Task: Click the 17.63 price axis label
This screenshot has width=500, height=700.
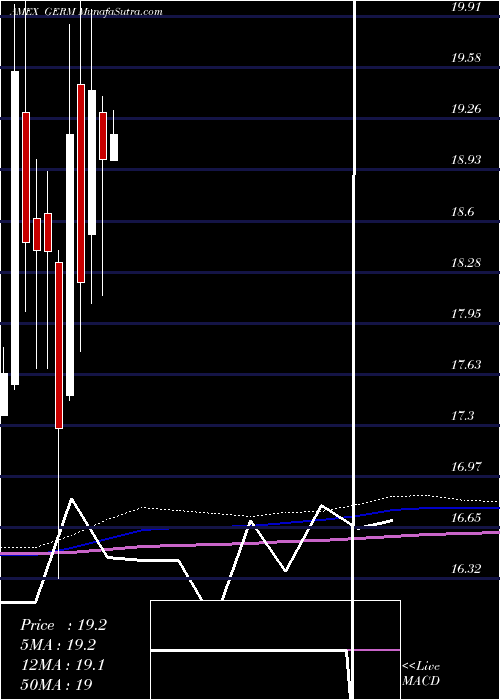Action: pos(466,365)
